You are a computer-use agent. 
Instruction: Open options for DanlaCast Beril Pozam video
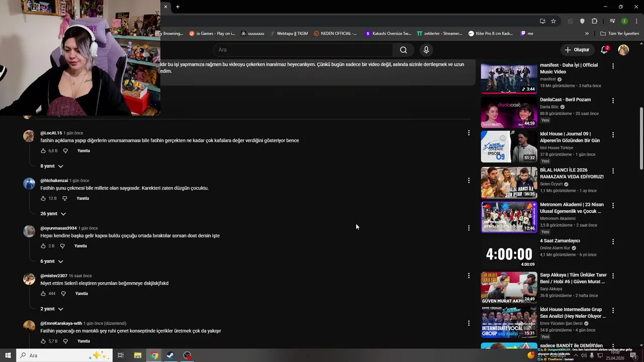613,101
